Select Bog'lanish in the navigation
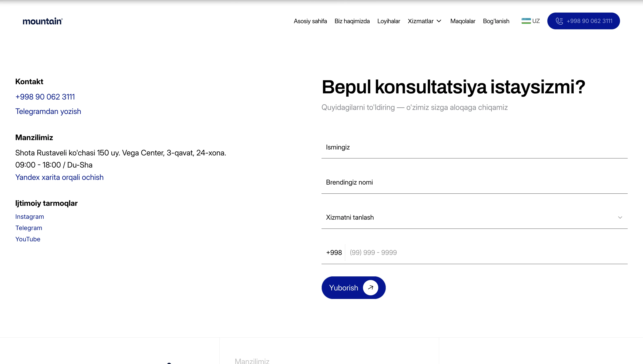This screenshot has width=643, height=364. coord(496,21)
